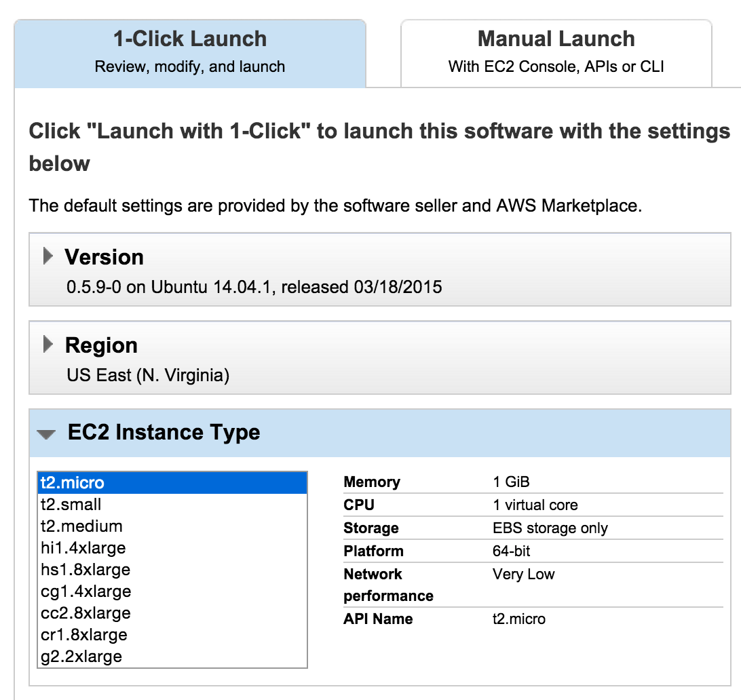Click US East (N. Virginia) region value

148,376
